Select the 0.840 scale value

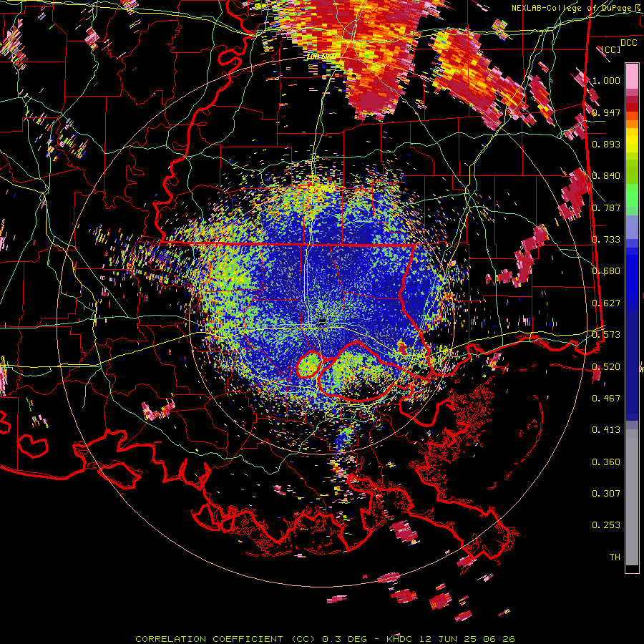[606, 175]
